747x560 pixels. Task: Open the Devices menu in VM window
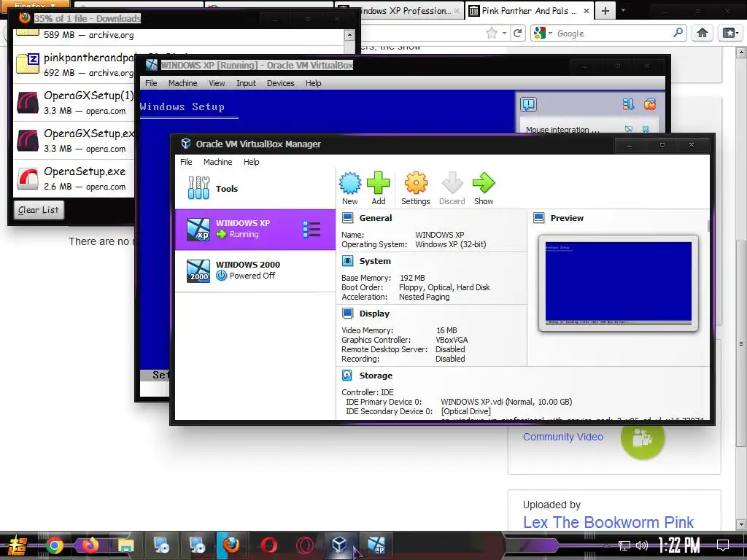[280, 83]
